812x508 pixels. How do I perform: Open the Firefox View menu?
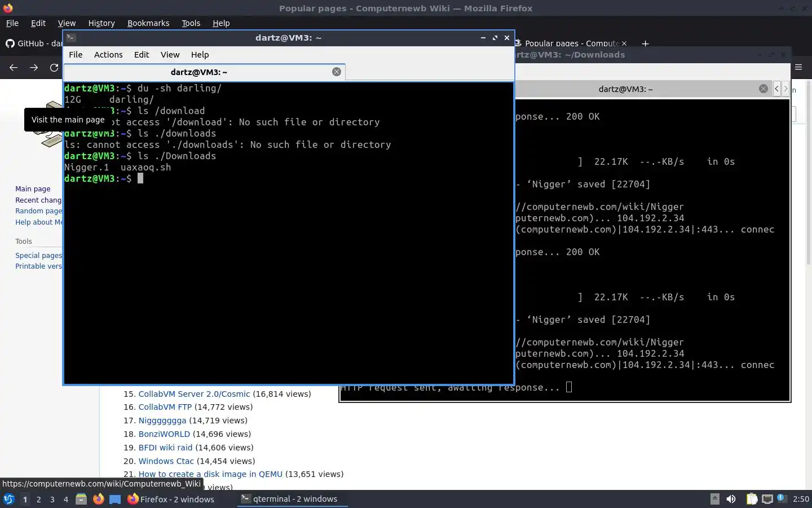click(x=67, y=23)
